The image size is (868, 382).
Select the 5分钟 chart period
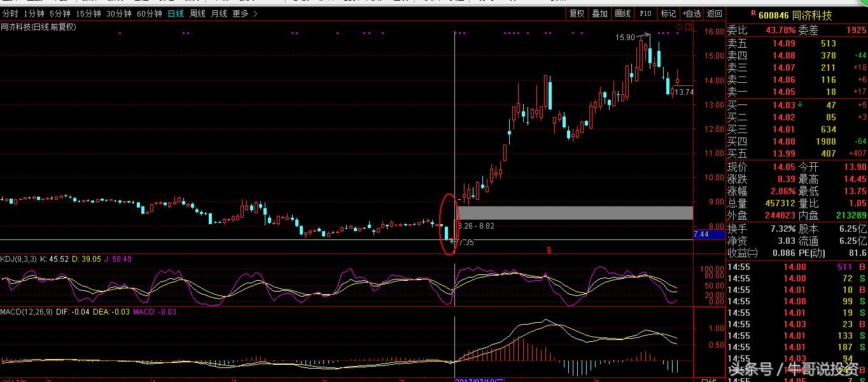tap(60, 13)
